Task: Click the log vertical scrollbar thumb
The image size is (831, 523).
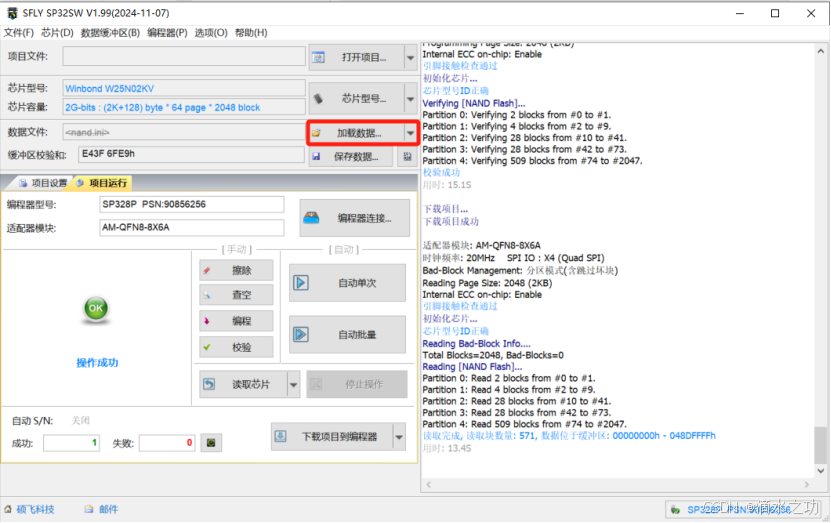Action: (820, 444)
